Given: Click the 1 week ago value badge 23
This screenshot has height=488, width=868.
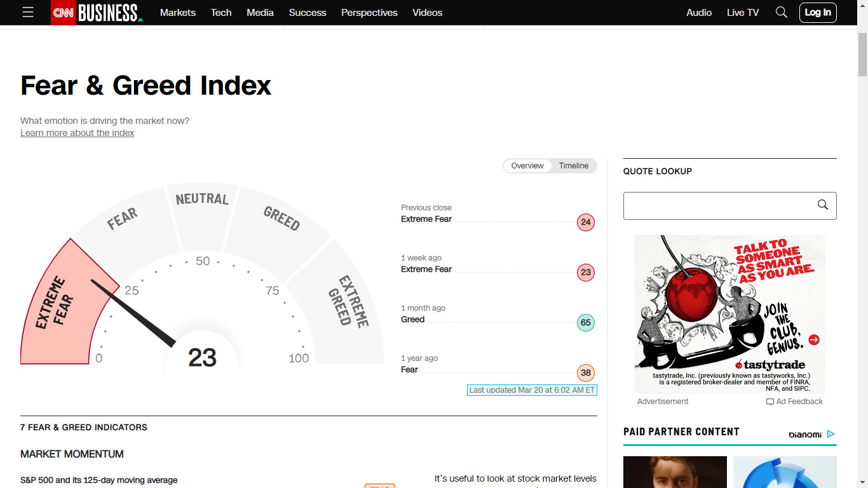Looking at the screenshot, I should pyautogui.click(x=586, y=273).
